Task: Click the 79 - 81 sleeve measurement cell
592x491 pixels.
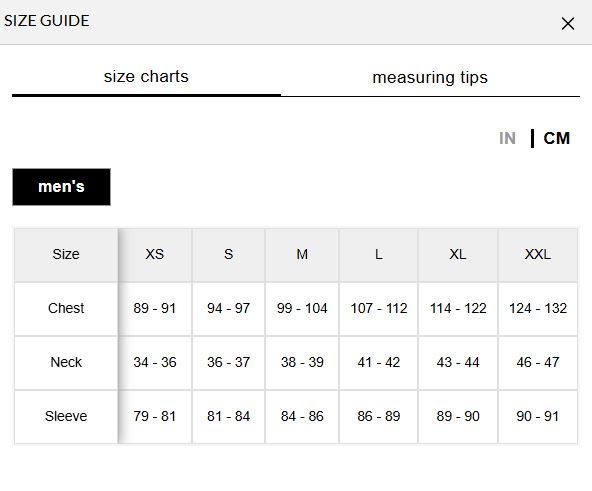Action: point(155,417)
